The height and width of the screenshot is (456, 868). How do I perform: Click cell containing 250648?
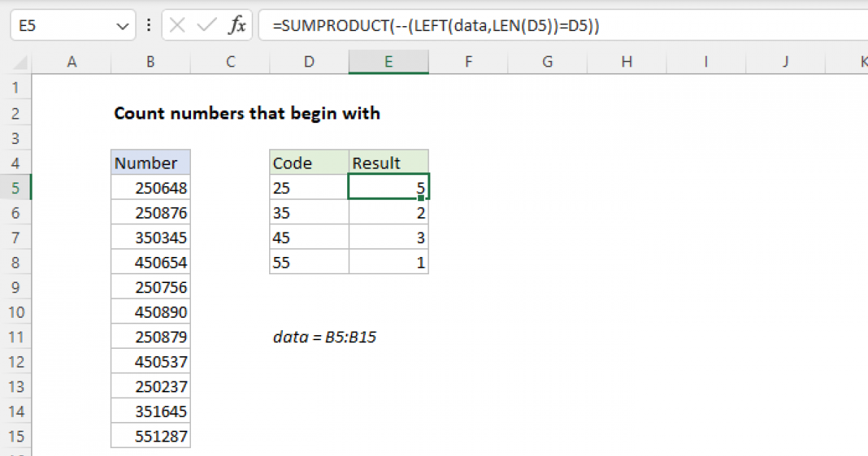point(150,188)
